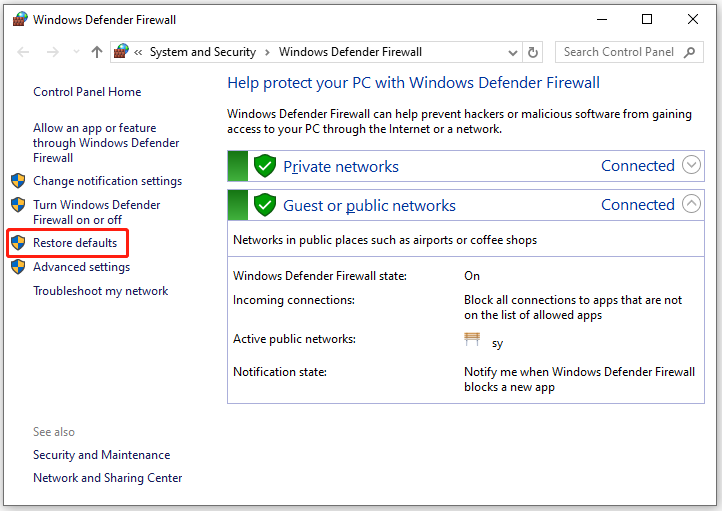The image size is (722, 511).
Task: Go forward with the forward arrow
Action: [x=52, y=52]
